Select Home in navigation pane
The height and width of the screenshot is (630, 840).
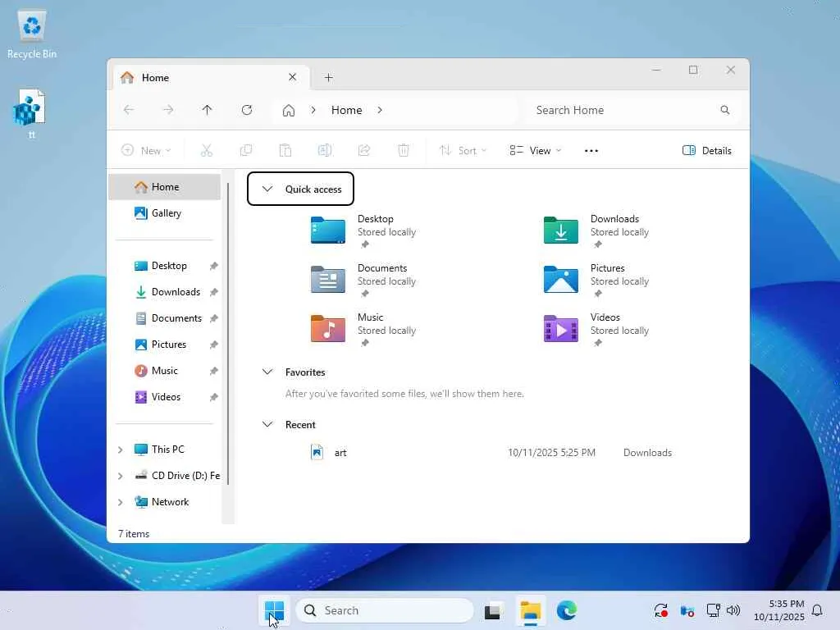pos(164,187)
